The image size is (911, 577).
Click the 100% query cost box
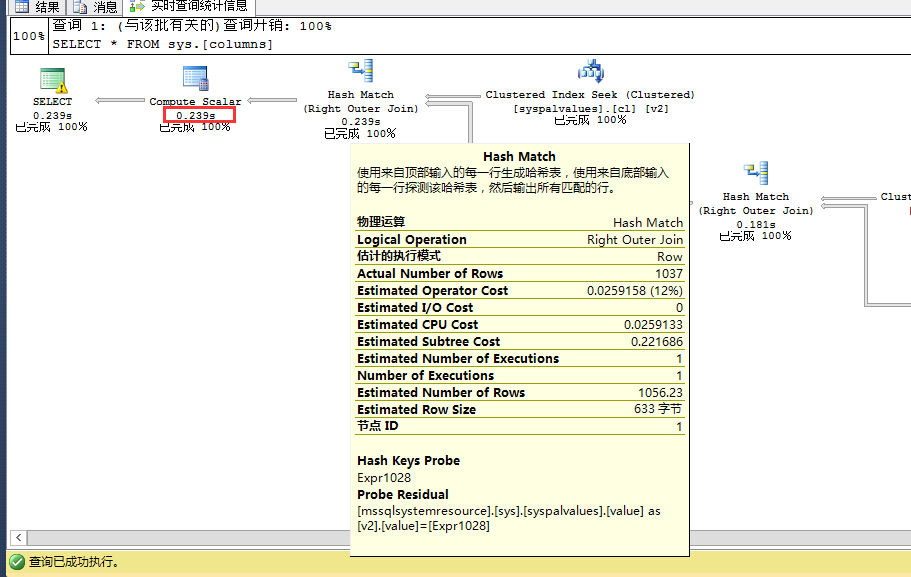pyautogui.click(x=28, y=36)
